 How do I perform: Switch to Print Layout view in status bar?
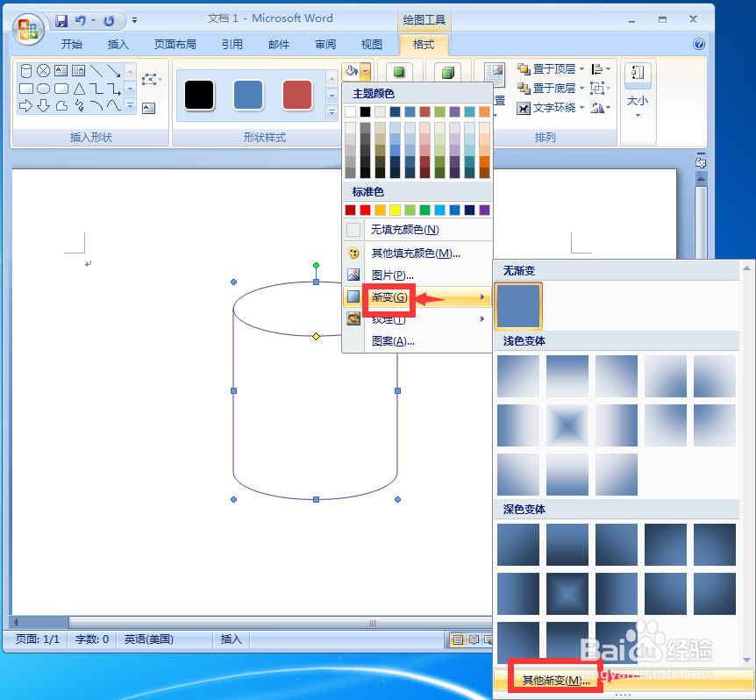point(458,639)
